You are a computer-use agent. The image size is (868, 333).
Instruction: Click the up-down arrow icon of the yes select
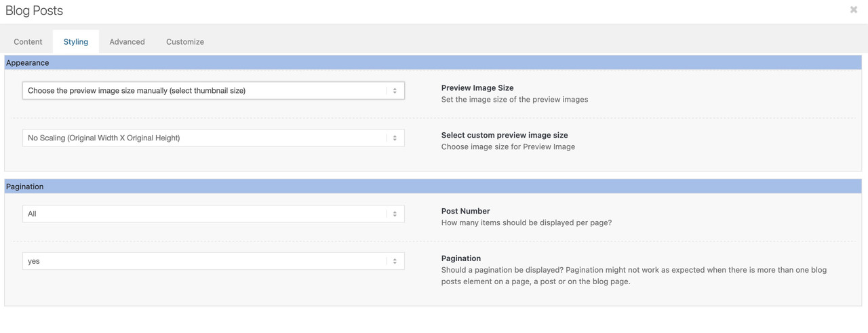pyautogui.click(x=395, y=261)
